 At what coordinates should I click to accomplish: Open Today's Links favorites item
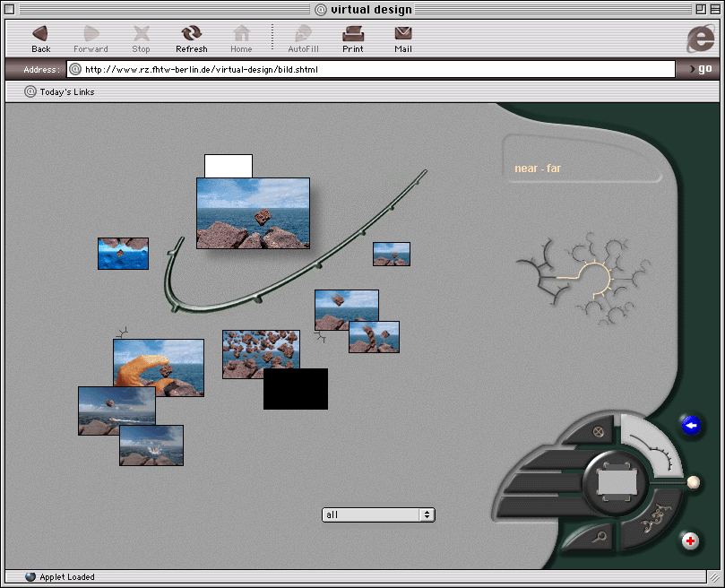click(x=59, y=91)
